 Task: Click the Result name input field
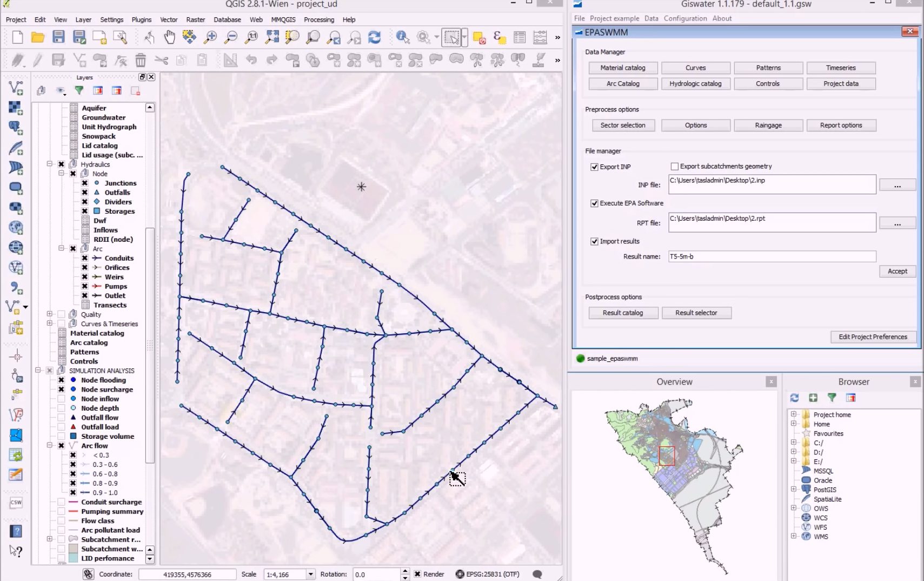[772, 256]
